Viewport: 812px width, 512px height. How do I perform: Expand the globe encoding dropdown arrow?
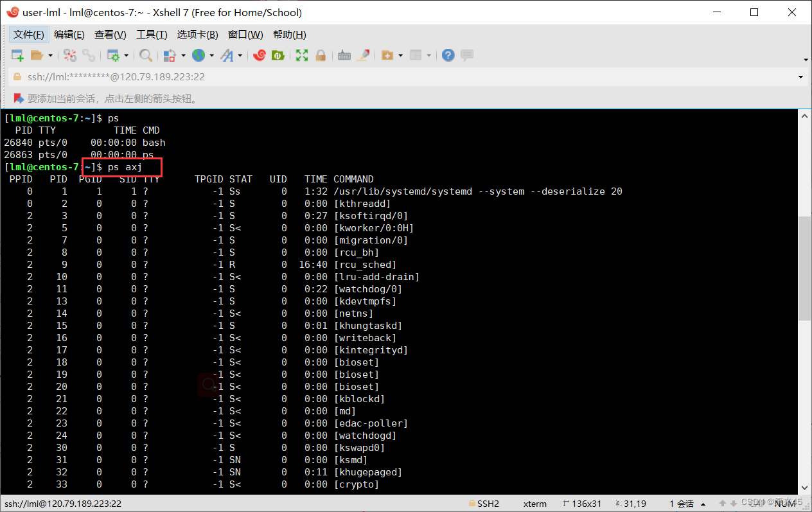click(x=211, y=56)
